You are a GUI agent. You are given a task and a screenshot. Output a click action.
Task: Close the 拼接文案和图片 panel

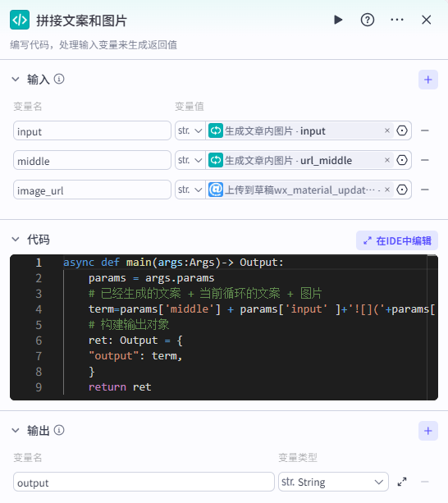pyautogui.click(x=426, y=20)
